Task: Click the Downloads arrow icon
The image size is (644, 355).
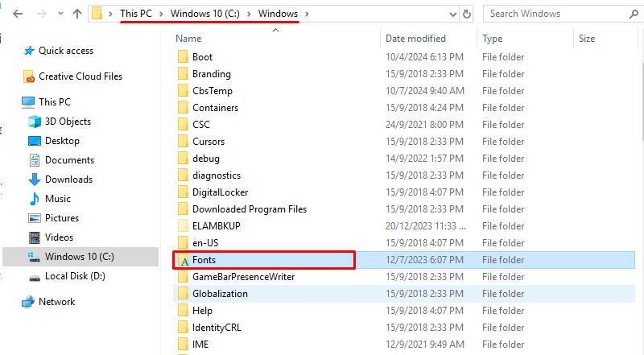Action: pos(35,180)
